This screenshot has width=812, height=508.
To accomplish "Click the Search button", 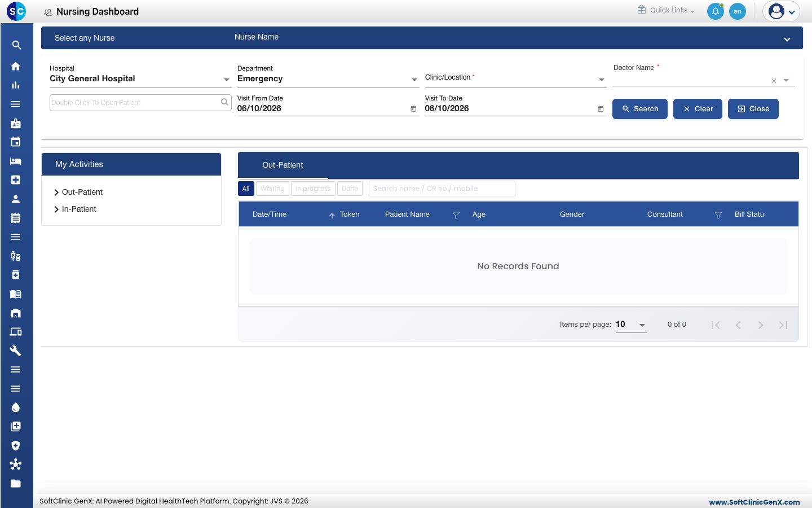I will (640, 109).
